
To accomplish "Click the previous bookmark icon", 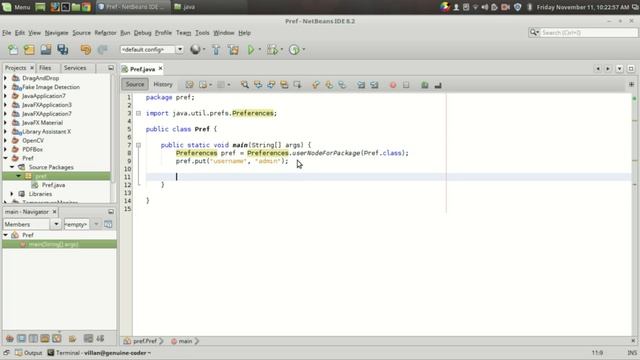I will [x=316, y=85].
